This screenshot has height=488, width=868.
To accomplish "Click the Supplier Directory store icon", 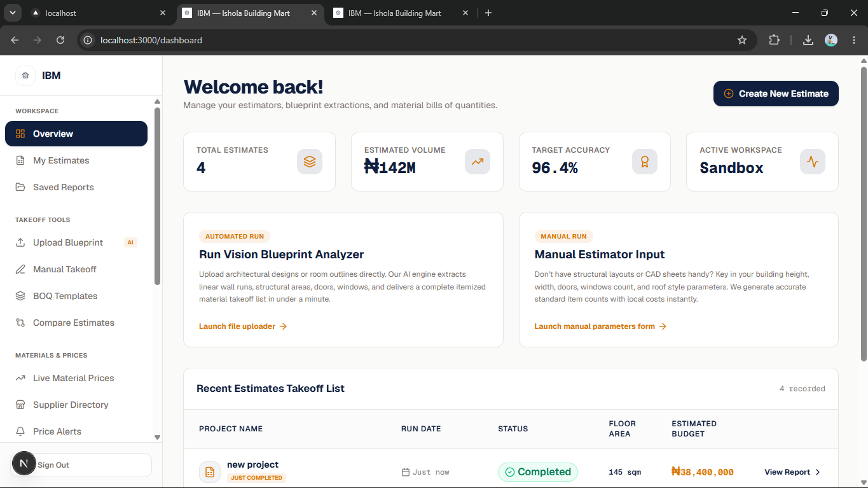I will [20, 405].
